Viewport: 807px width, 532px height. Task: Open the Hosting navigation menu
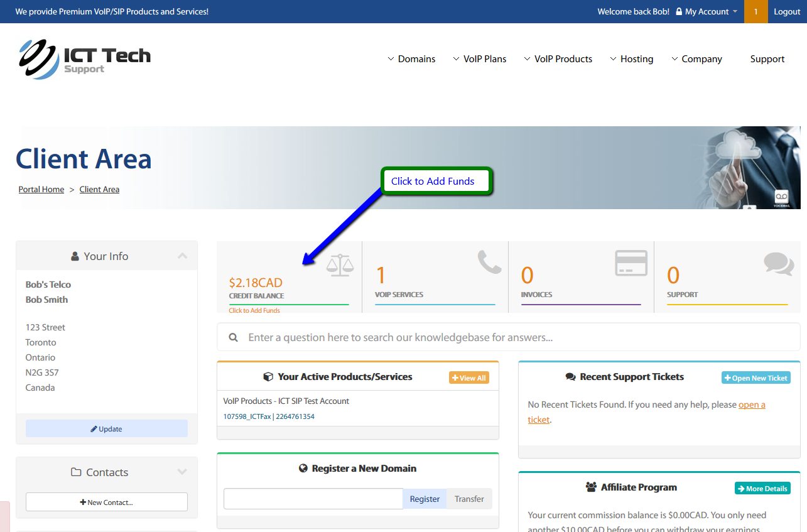[x=631, y=59]
